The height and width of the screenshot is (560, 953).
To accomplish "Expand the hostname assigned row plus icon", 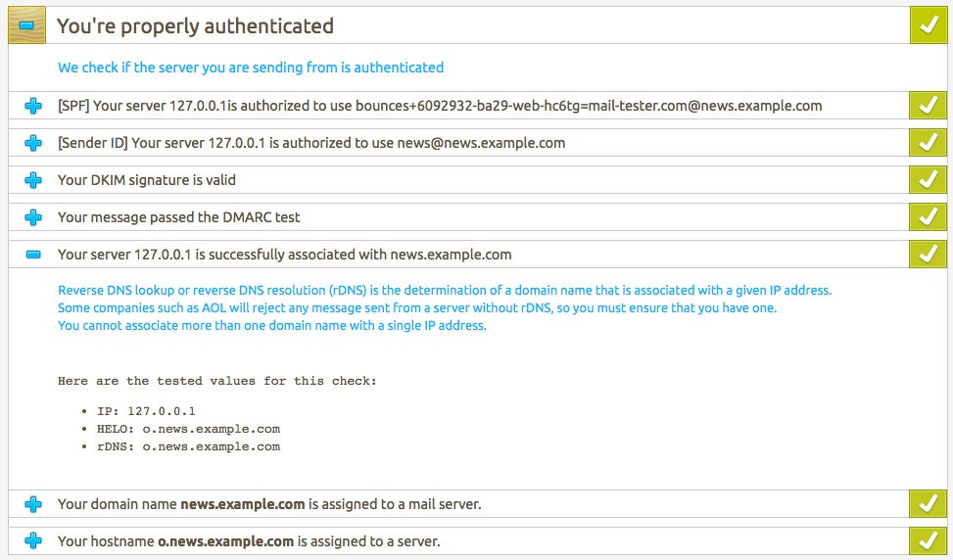I will tap(33, 541).
